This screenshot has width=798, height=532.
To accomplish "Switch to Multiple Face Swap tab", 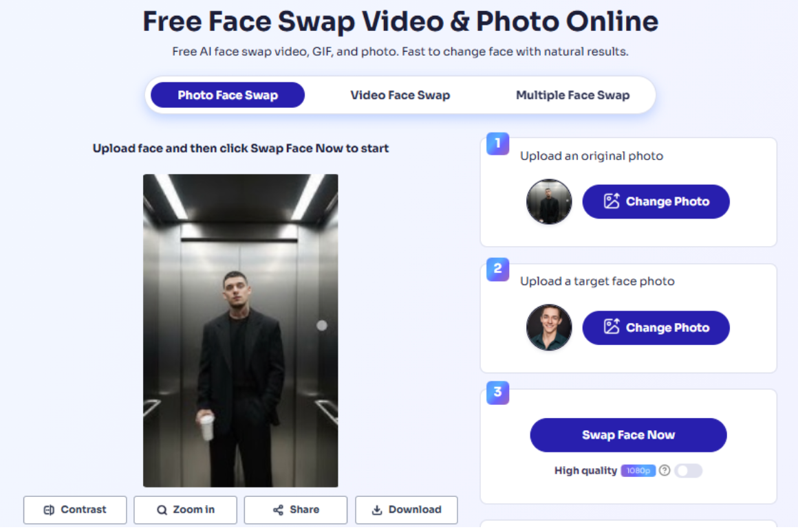I will coord(572,95).
